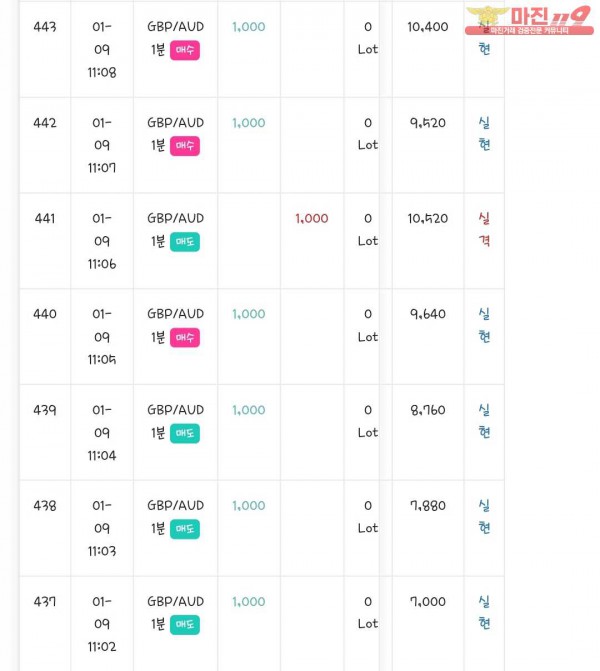Click the red 1,000 amount in row 441
Viewport: 600px width, 671px height.
point(312,218)
